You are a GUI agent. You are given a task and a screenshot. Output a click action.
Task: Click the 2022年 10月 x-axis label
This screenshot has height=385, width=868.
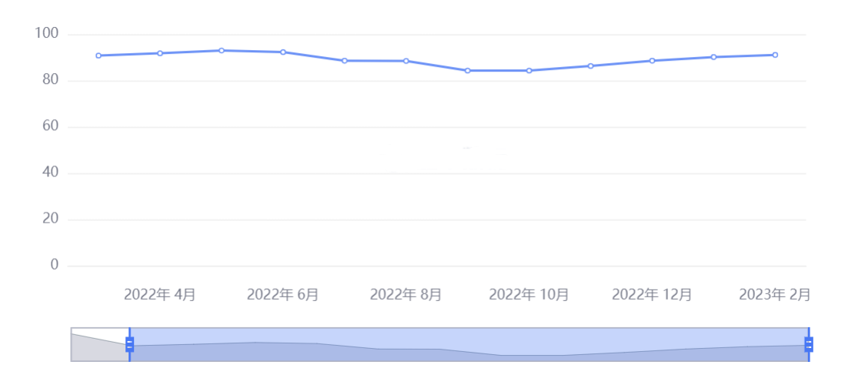click(x=529, y=294)
